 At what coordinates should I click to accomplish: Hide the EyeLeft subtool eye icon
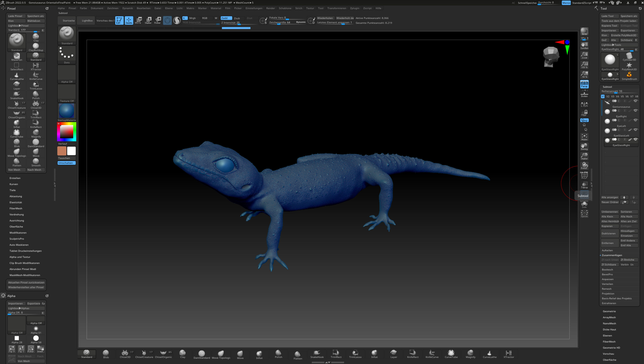pyautogui.click(x=635, y=120)
